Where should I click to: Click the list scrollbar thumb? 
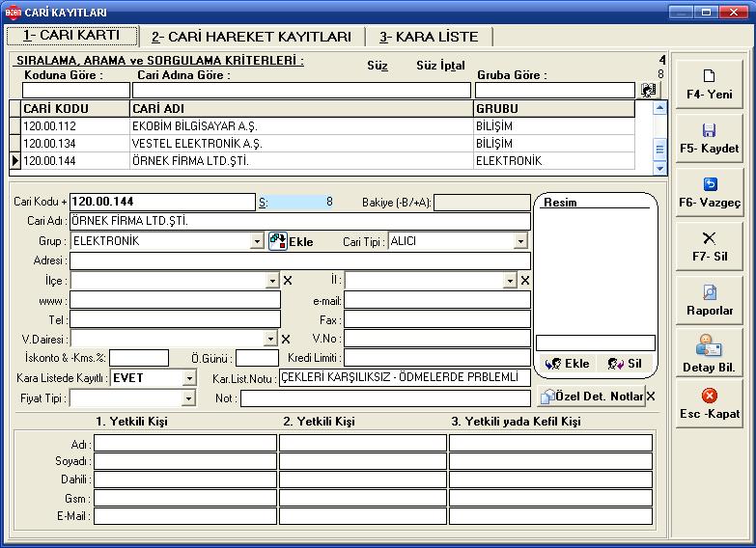[659, 150]
